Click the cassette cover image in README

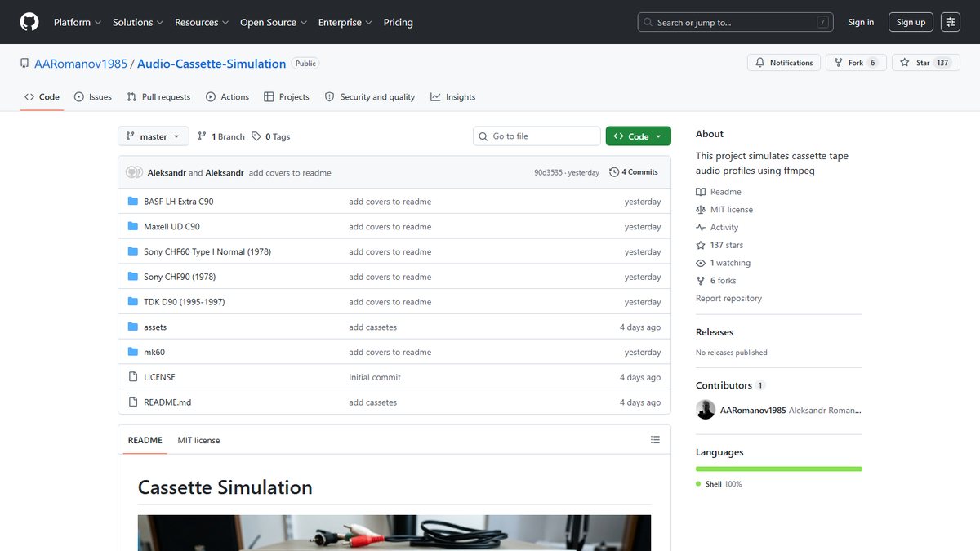pos(394,533)
